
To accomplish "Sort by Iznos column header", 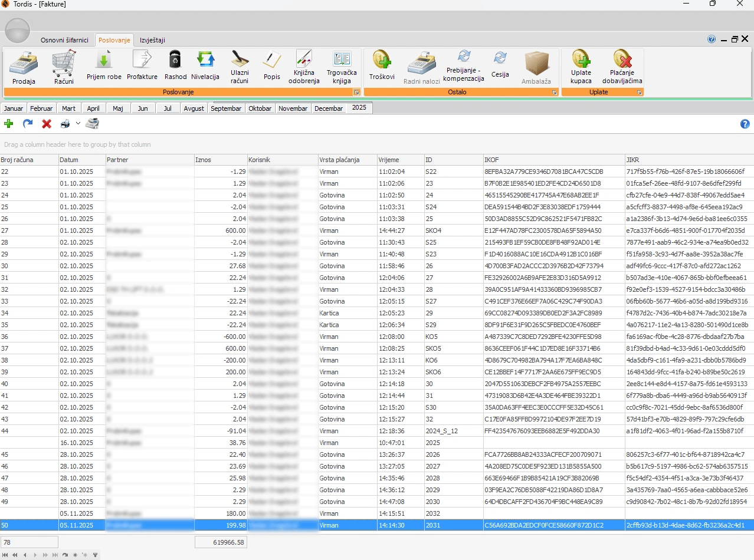I will tap(221, 160).
